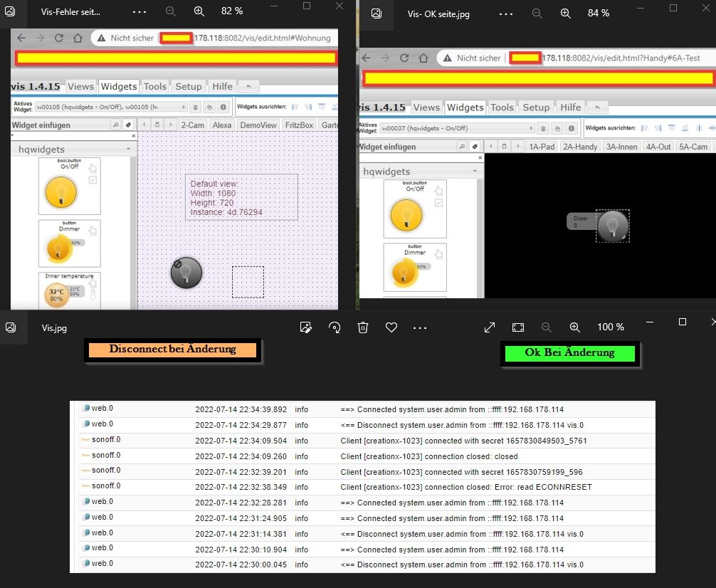Screen dimensions: 716x588
Task: Click the edit image icon in Vis.jpg viewer
Action: tap(306, 327)
